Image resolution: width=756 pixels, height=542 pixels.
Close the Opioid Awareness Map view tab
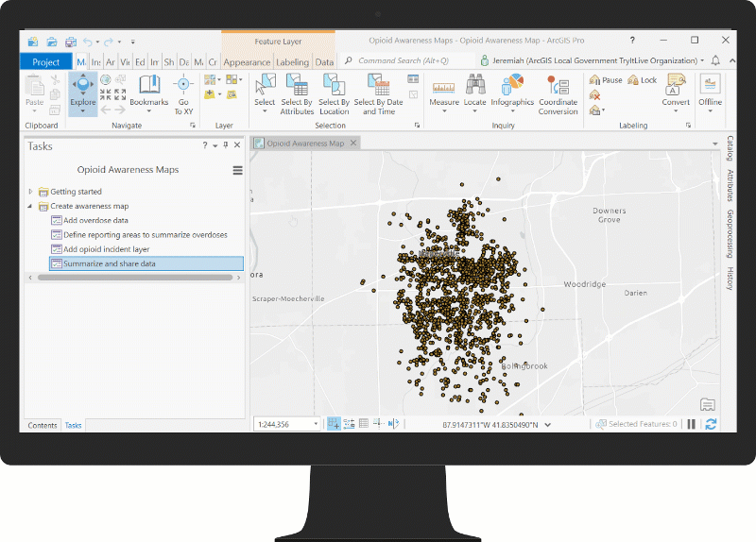[x=353, y=144]
